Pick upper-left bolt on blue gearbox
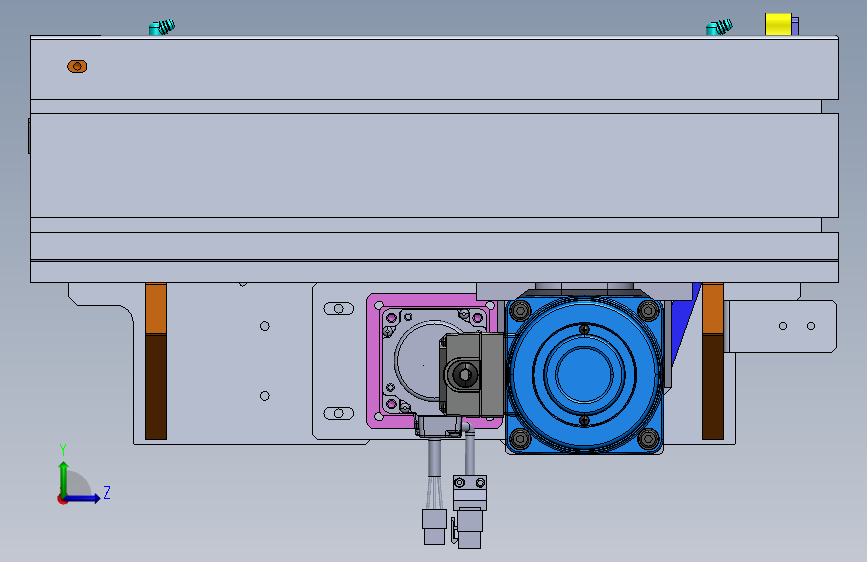 click(520, 310)
